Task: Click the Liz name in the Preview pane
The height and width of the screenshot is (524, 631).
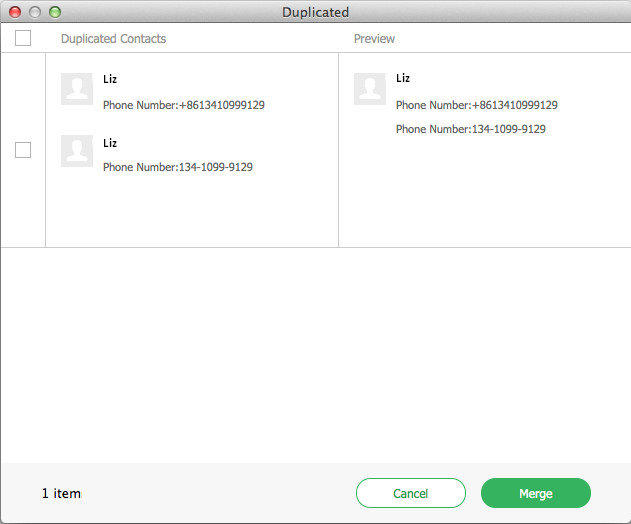Action: 403,78
